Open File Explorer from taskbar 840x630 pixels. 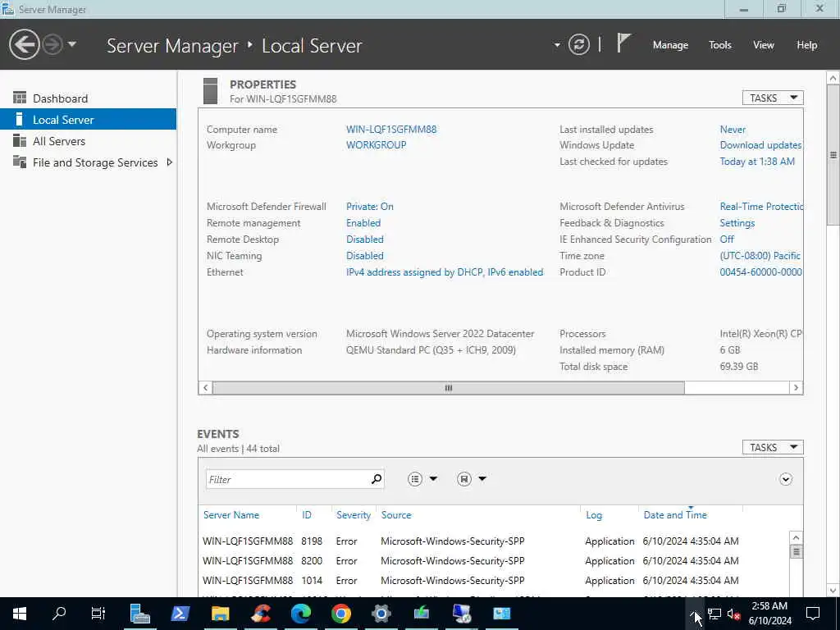pos(220,614)
